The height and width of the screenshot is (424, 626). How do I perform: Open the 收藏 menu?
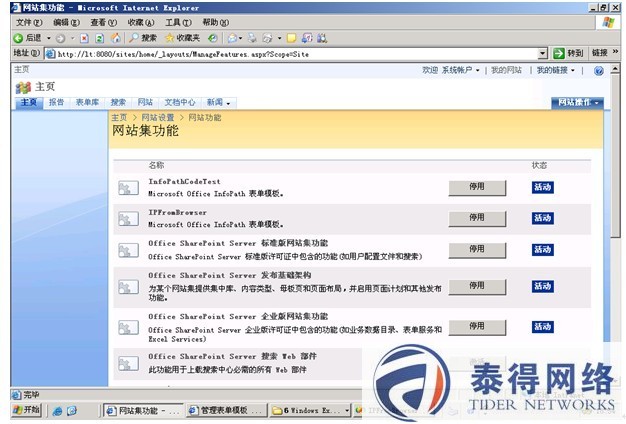[x=141, y=22]
